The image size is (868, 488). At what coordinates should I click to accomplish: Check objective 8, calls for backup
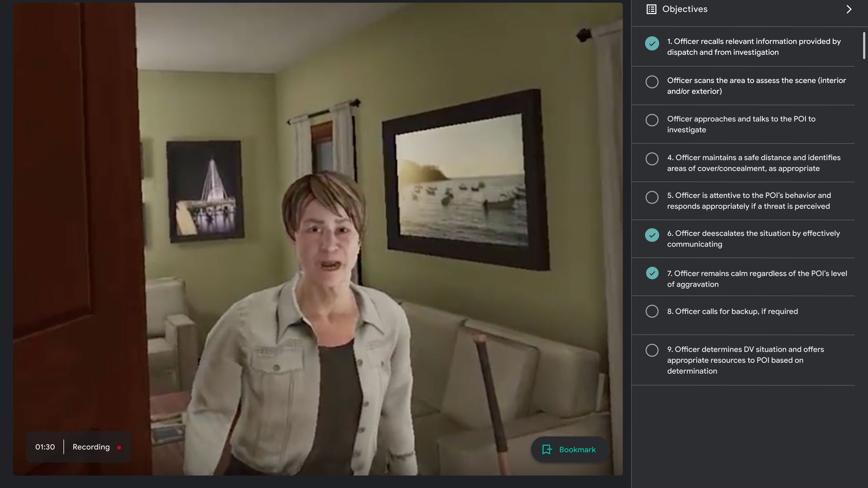coord(652,311)
